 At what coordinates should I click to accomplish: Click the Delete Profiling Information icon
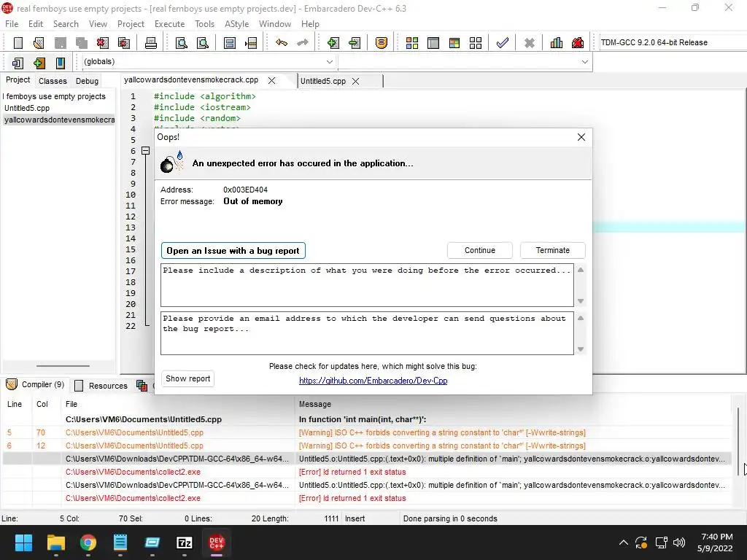tap(578, 43)
